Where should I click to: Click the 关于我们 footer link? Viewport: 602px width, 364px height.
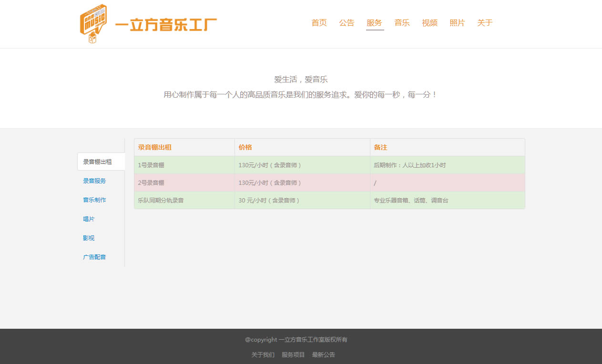tap(263, 355)
